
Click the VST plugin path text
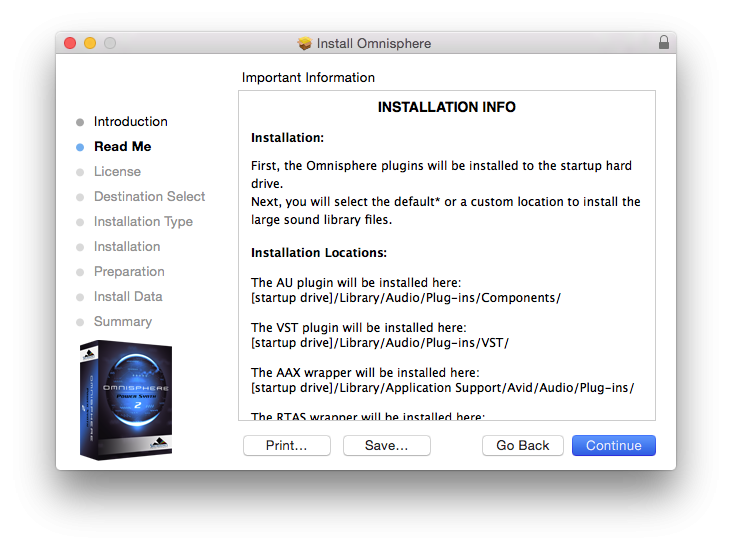[380, 343]
